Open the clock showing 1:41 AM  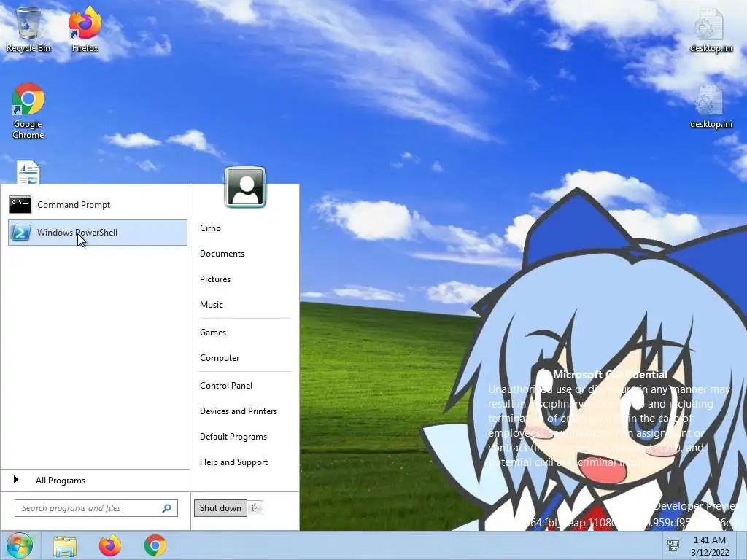pyautogui.click(x=710, y=546)
